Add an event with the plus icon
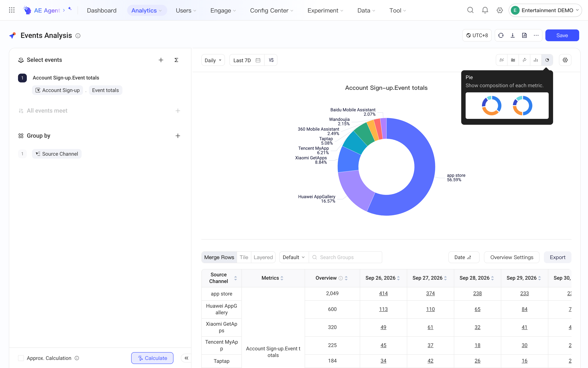Viewport: 588px width, 368px height. click(x=161, y=60)
